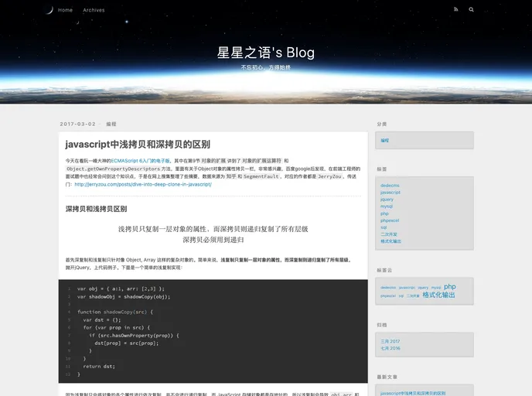Screen dimensions: 532x396
Task: Click small phpexcel in the tag cloud
Action: pos(388,296)
